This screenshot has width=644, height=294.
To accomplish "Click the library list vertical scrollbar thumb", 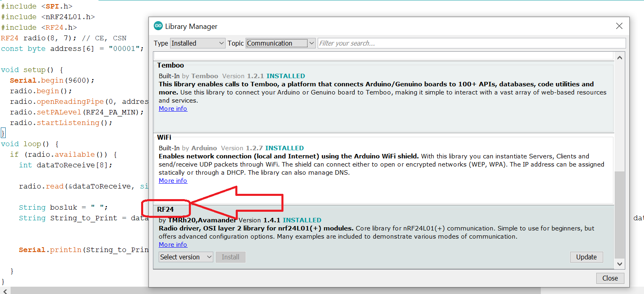I will tap(620, 215).
